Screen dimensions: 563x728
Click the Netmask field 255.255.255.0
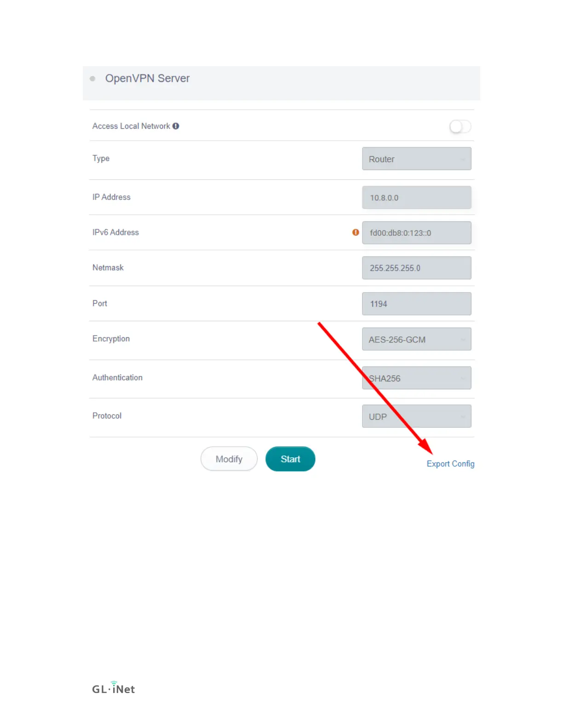417,268
